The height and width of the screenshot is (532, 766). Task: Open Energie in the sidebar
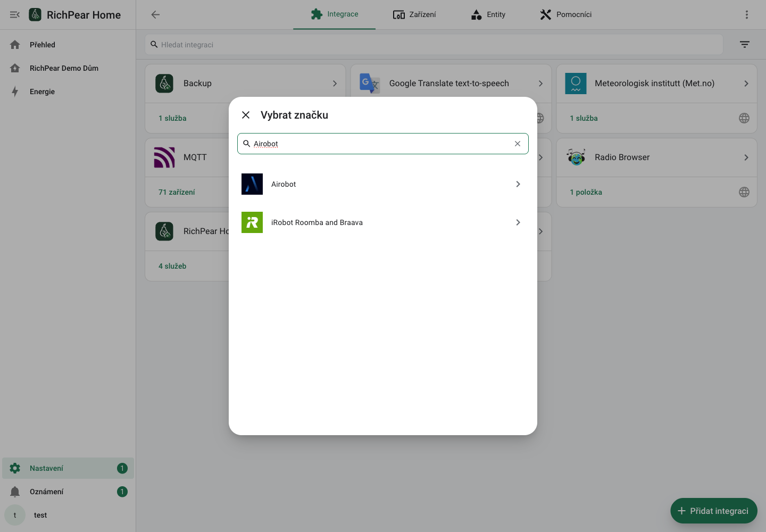[x=68, y=92]
